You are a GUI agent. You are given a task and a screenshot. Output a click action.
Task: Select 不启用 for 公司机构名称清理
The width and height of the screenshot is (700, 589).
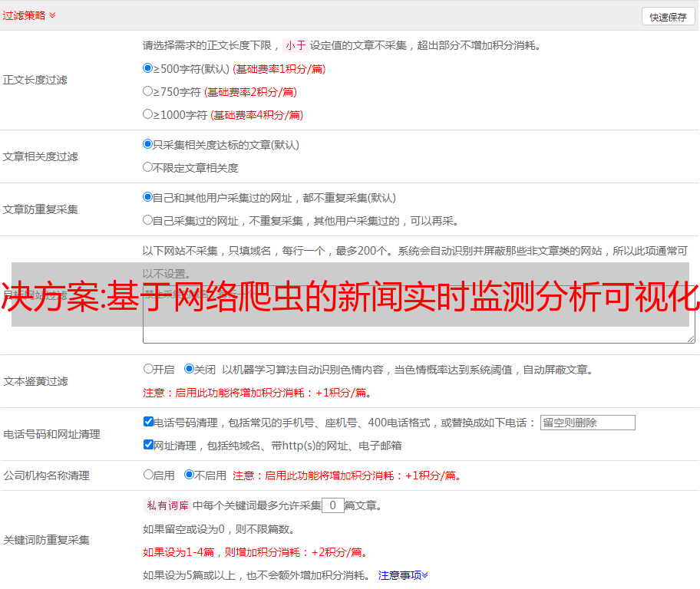pyautogui.click(x=189, y=475)
